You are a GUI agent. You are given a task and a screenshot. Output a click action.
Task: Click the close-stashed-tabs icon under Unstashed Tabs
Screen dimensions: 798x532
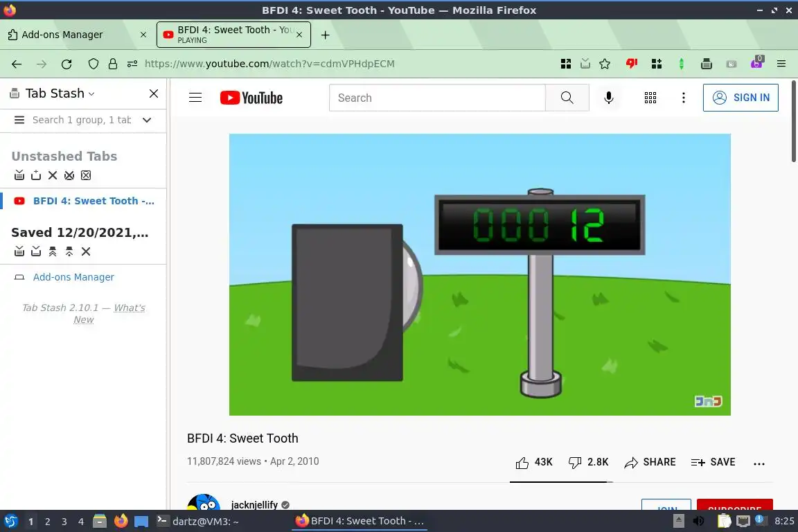[69, 175]
